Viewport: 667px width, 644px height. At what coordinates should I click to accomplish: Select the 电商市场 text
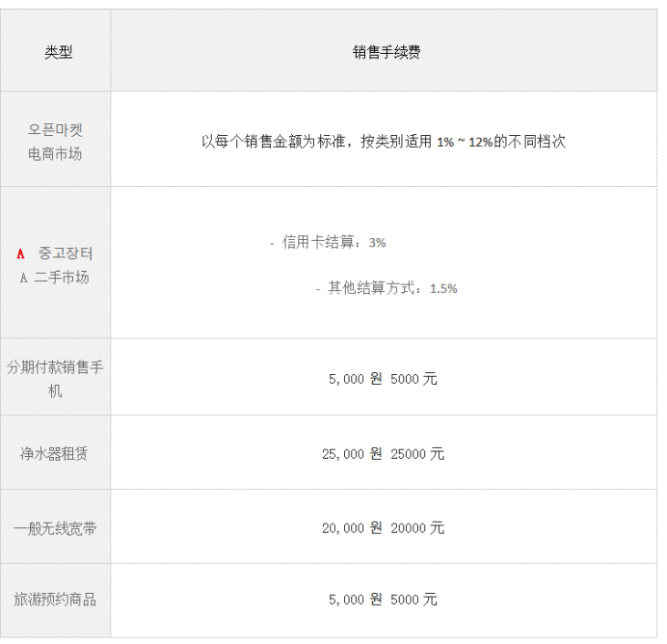pos(55,153)
